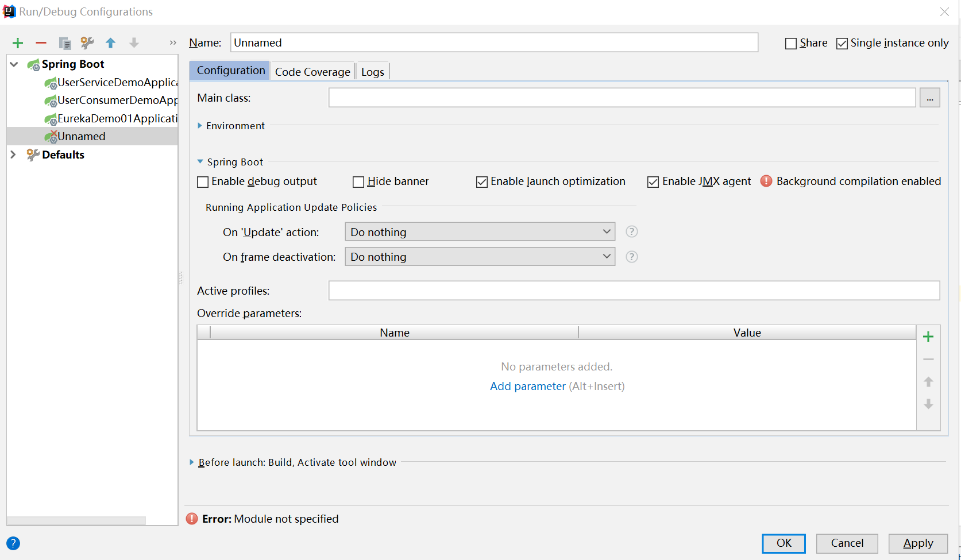Click the blue Move Up arrow icon
Viewport: 961px width, 560px height.
pos(111,43)
